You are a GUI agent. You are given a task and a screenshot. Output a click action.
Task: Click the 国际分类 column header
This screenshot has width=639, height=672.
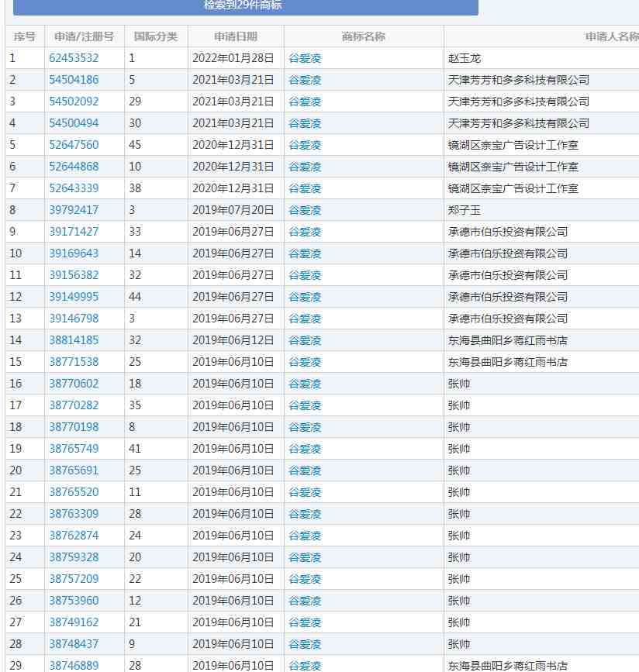click(x=156, y=36)
